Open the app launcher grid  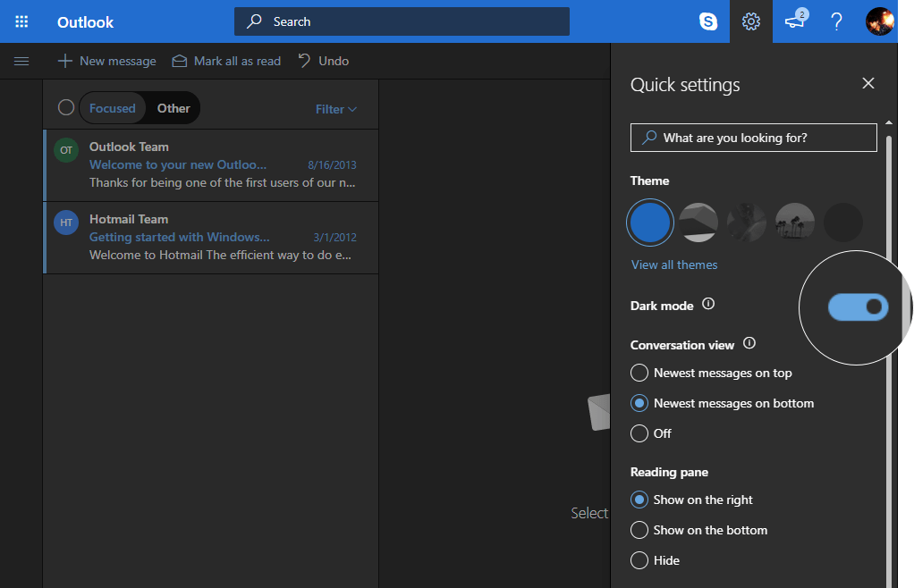coord(21,21)
